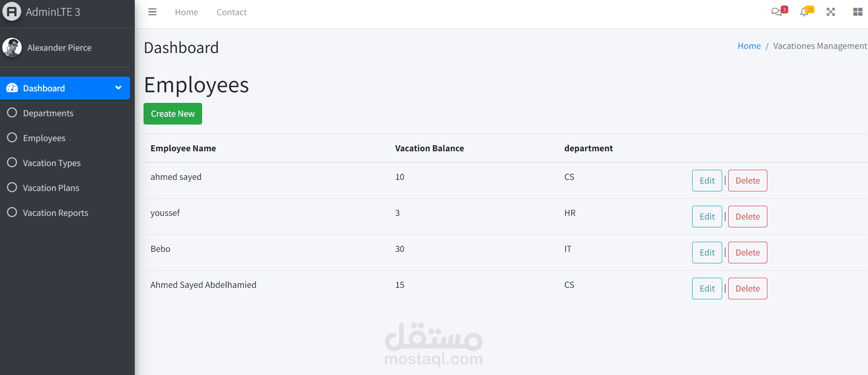Screen dimensions: 868x375
Task: Open the messages chat icon
Action: [x=776, y=12]
